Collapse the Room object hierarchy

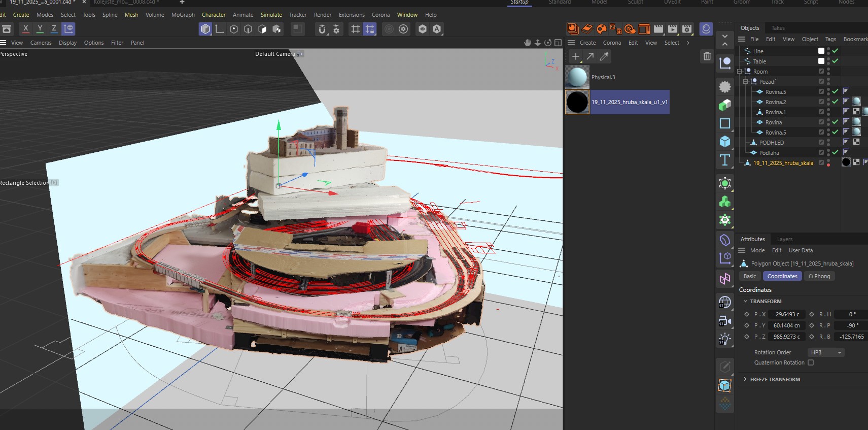[x=740, y=72]
